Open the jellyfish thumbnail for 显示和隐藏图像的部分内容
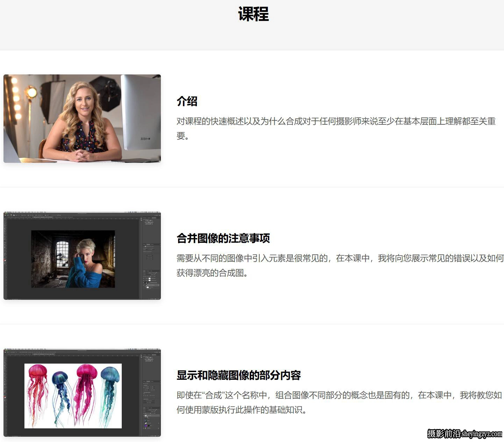504x442 pixels. (x=82, y=393)
